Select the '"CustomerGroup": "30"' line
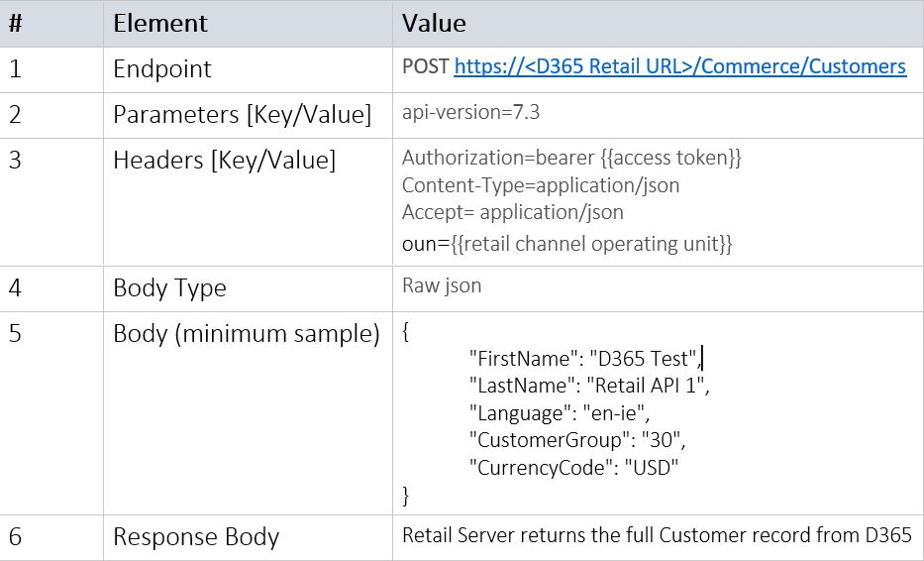This screenshot has width=924, height=561. pyautogui.click(x=577, y=440)
